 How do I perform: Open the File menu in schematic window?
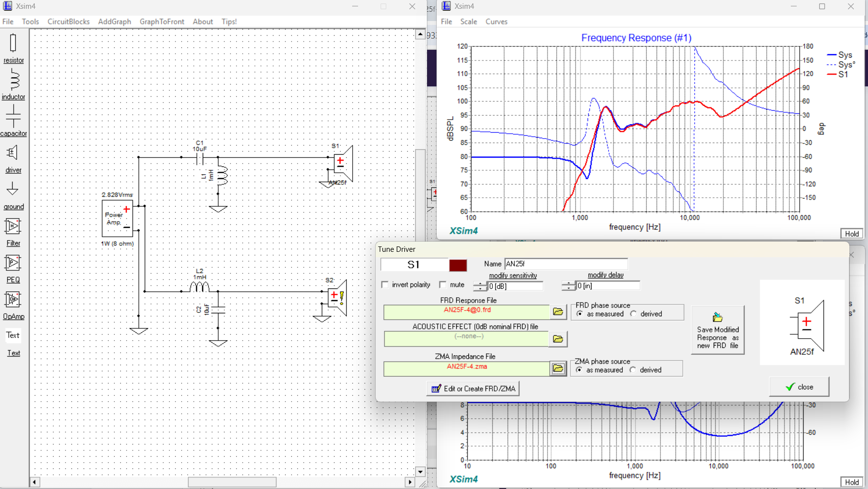[8, 21]
